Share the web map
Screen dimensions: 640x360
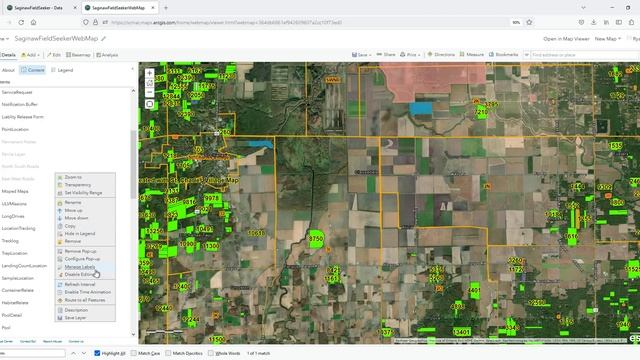point(386,55)
